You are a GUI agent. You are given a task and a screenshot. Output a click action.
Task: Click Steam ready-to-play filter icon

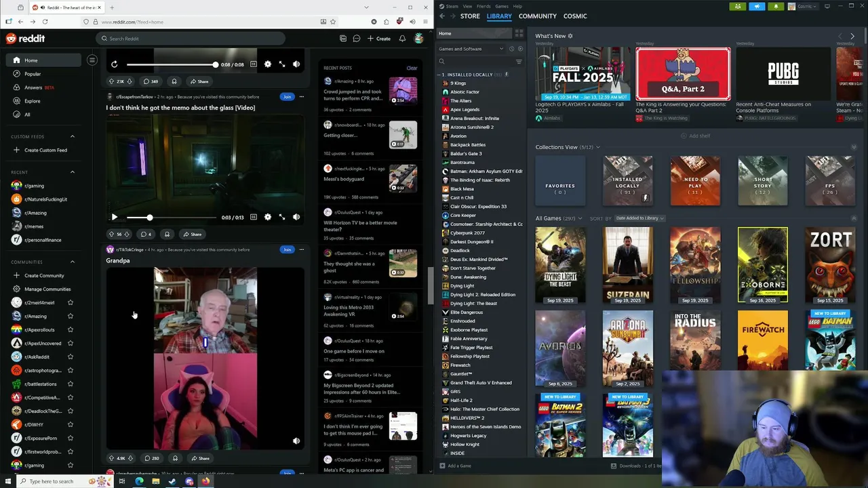(x=520, y=49)
